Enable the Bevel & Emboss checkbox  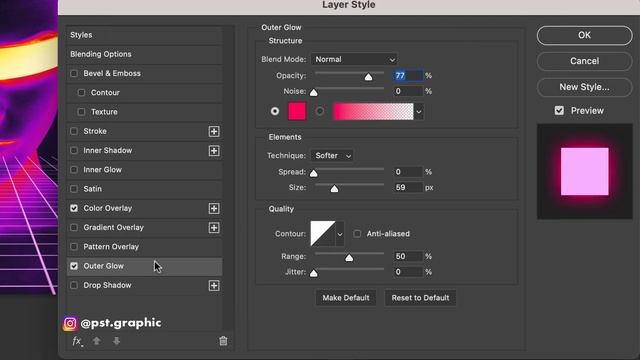pos(74,73)
